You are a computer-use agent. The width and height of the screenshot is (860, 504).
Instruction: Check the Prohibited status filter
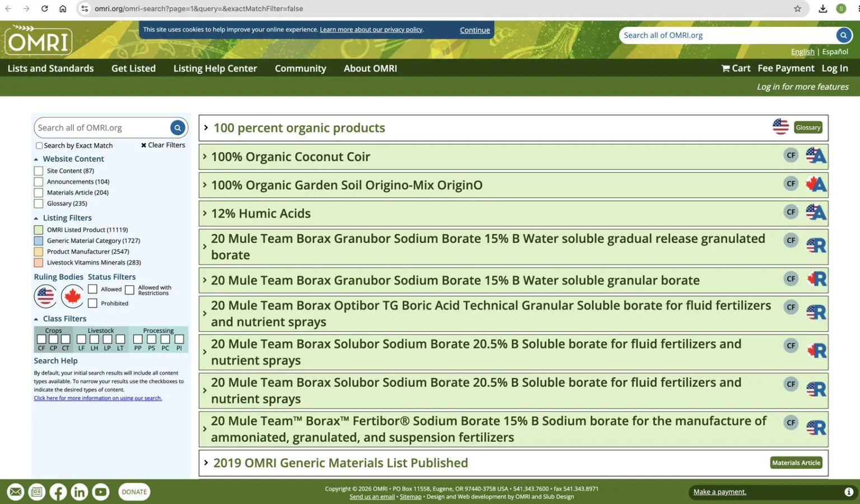pyautogui.click(x=93, y=303)
